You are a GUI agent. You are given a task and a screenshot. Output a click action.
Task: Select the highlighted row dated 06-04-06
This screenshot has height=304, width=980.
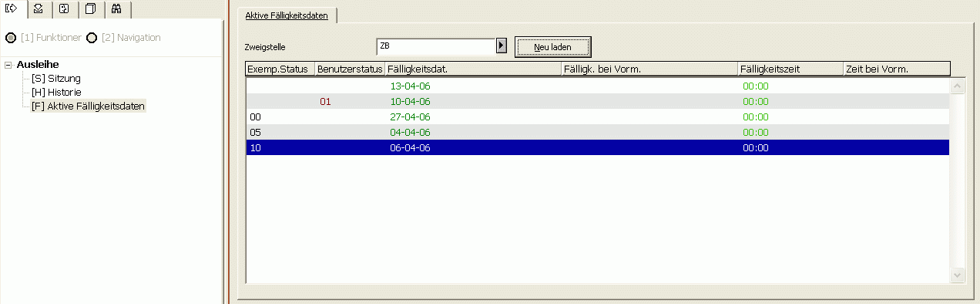pos(597,147)
